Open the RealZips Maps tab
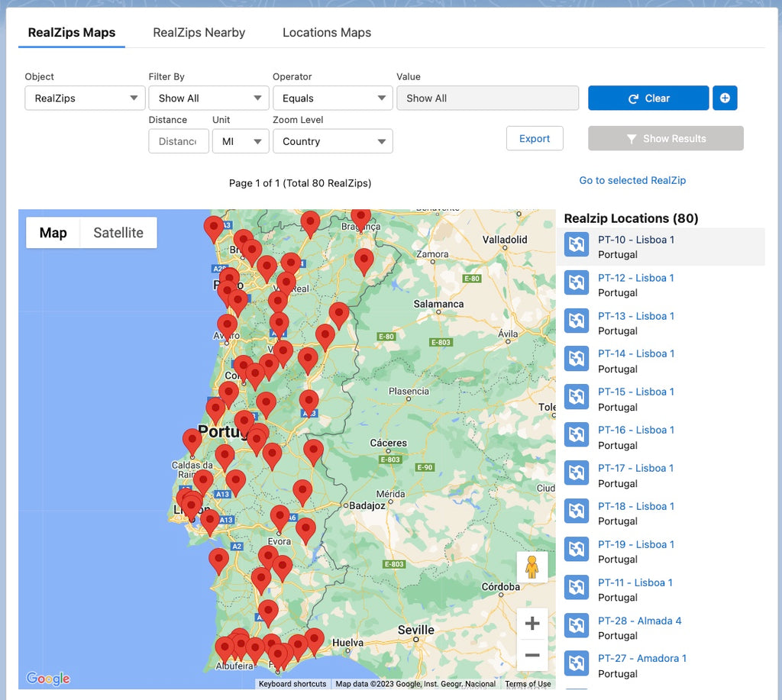Image resolution: width=782 pixels, height=700 pixels. [71, 32]
